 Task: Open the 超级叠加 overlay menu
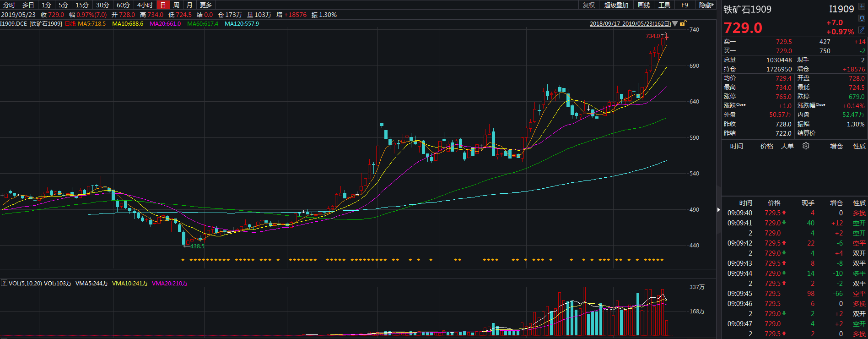pyautogui.click(x=616, y=5)
